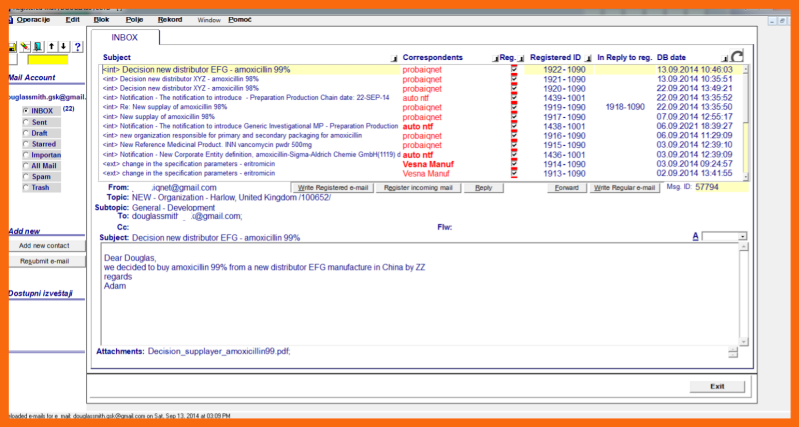The image size is (799, 427).
Task: Click the Forward button
Action: [567, 188]
